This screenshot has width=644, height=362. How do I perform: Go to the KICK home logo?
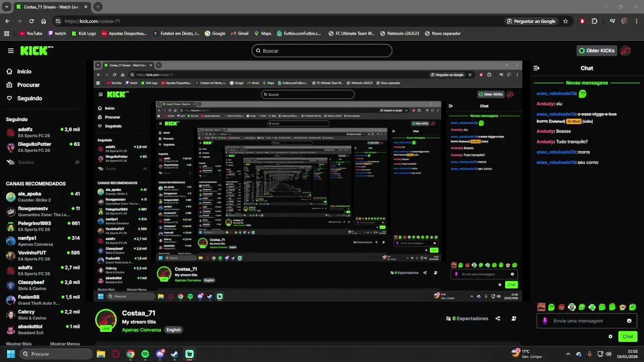[x=36, y=50]
